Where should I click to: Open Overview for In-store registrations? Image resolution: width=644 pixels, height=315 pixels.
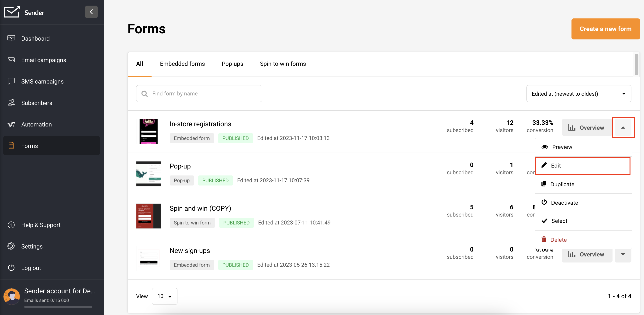586,128
